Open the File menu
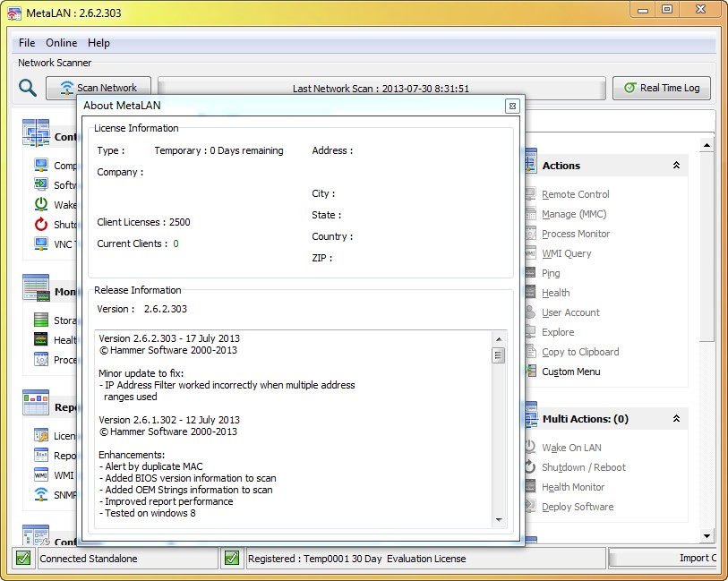This screenshot has height=581, width=728. (27, 43)
